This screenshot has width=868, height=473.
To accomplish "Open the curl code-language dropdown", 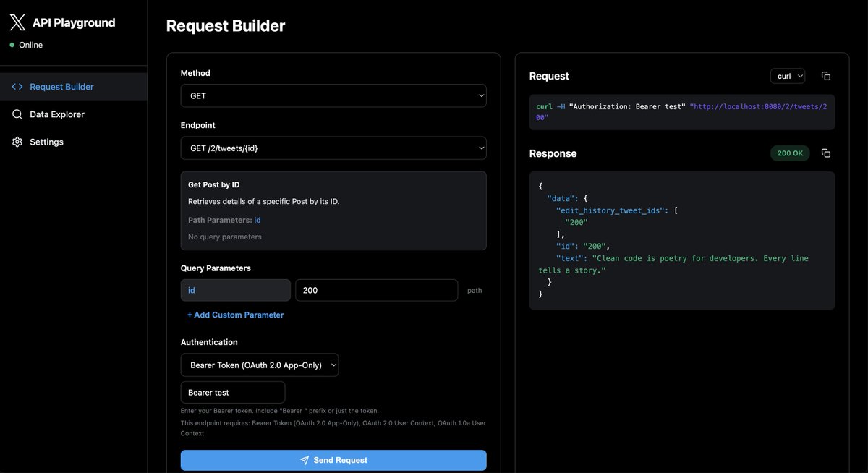I will (788, 76).
